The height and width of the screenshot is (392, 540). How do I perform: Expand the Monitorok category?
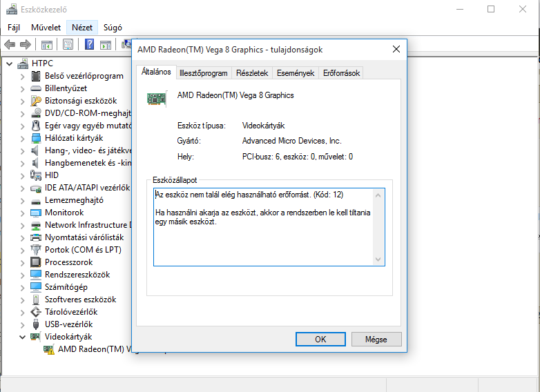[22, 213]
